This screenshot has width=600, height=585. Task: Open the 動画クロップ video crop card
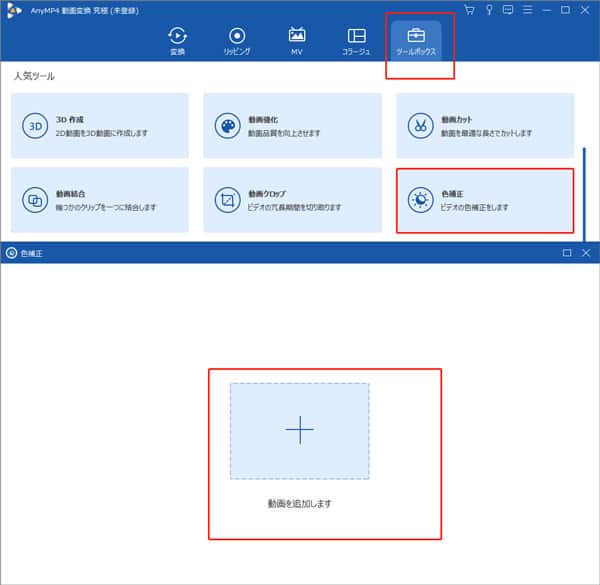[292, 200]
